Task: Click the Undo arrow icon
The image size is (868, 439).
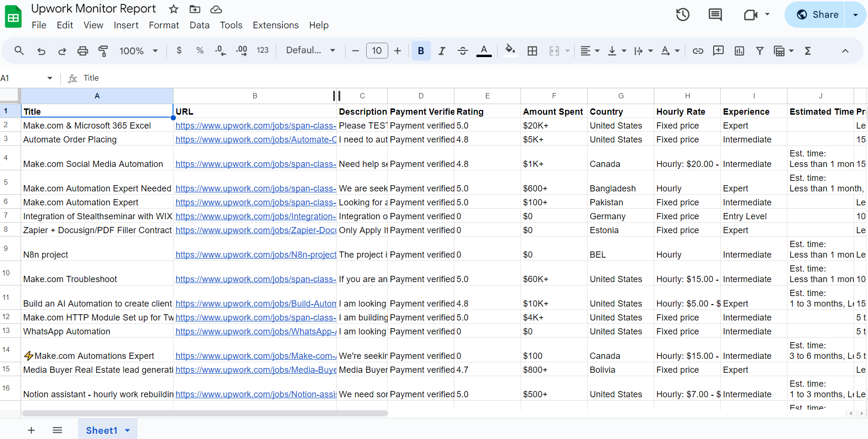Action: [41, 51]
